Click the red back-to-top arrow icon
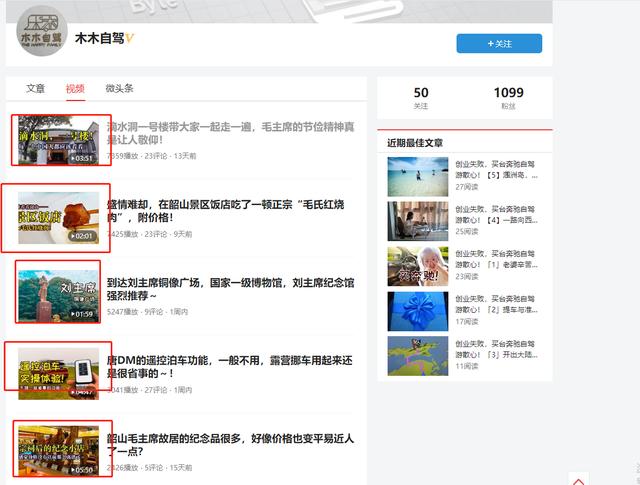This screenshot has width=640, height=485. tap(578, 479)
